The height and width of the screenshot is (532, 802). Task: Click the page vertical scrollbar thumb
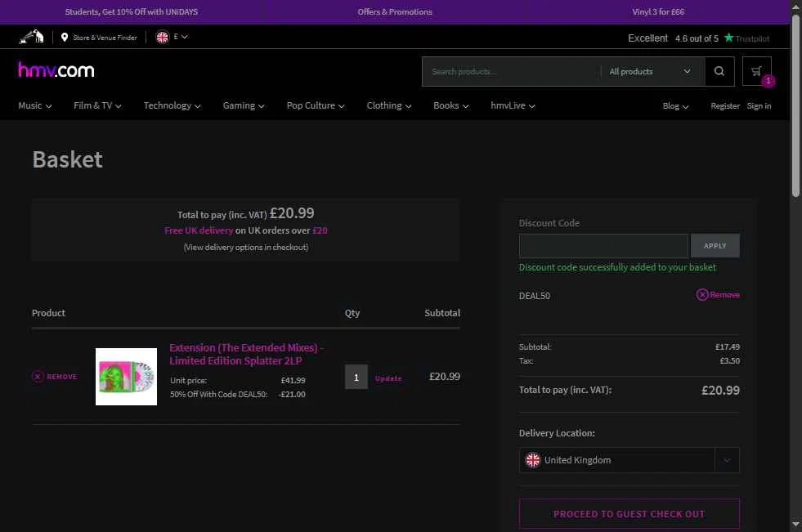click(795, 105)
